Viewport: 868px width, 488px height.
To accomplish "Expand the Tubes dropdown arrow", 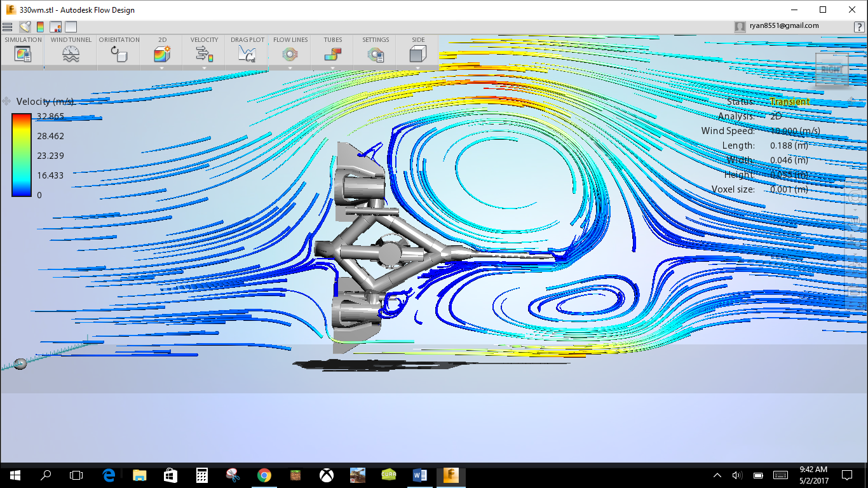I will coord(332,67).
